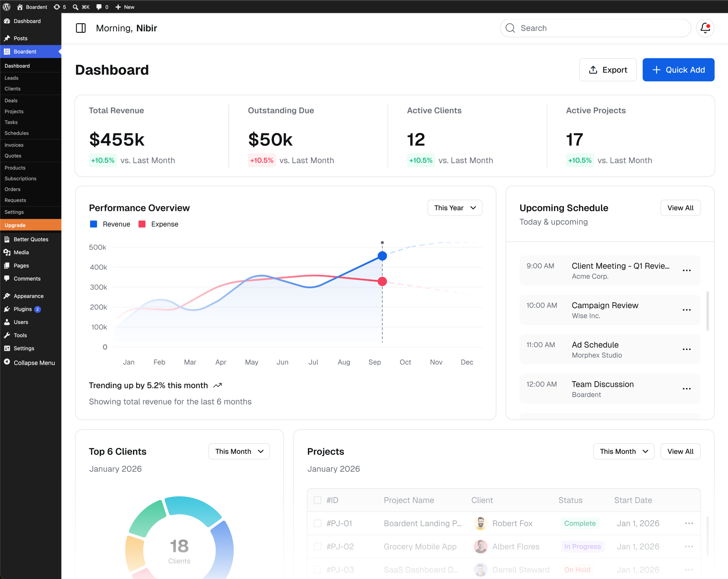Click the Collapse Menu arrow icon
The height and width of the screenshot is (579, 728).
(7, 362)
